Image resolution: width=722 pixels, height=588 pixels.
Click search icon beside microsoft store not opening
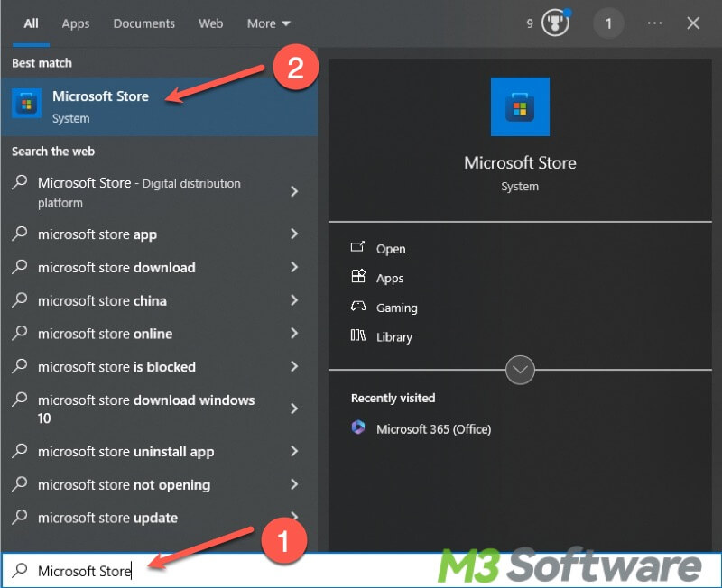(x=19, y=484)
